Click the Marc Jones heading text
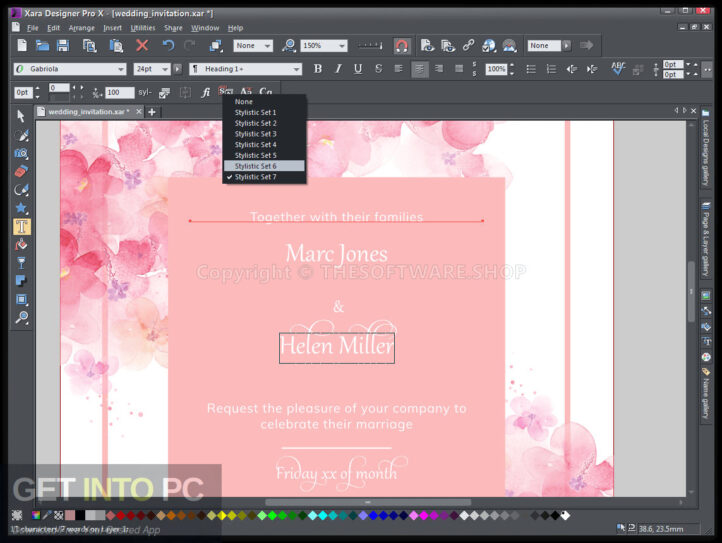The height and width of the screenshot is (543, 722). 337,254
